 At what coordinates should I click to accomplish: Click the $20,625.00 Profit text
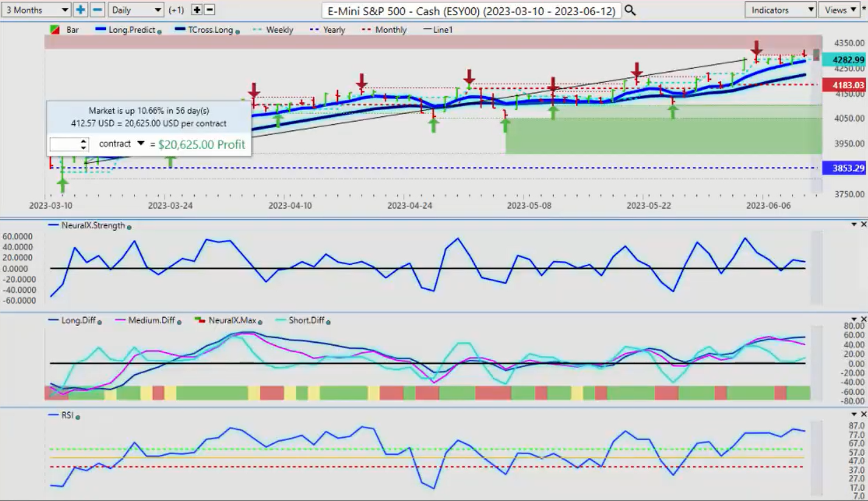pos(201,144)
